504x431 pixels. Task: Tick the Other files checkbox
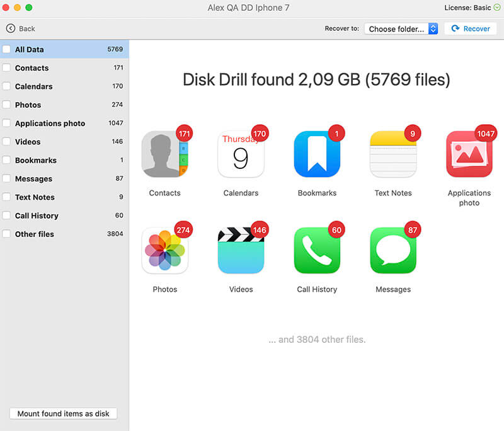click(6, 234)
